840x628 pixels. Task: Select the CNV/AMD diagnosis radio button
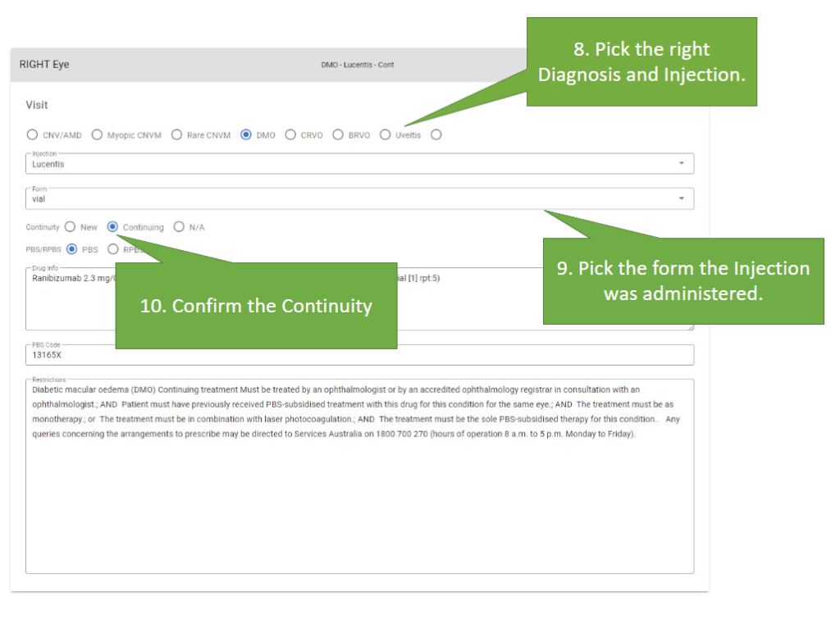coord(33,135)
